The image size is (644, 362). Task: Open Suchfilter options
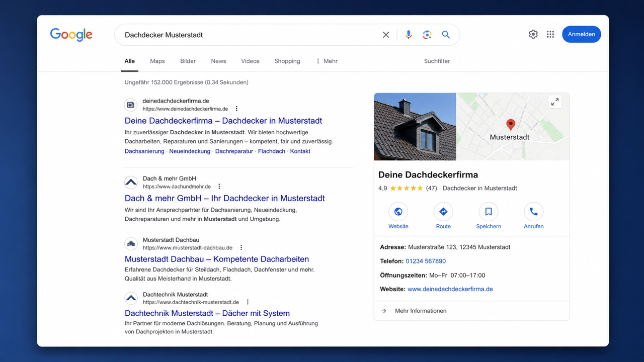(437, 61)
